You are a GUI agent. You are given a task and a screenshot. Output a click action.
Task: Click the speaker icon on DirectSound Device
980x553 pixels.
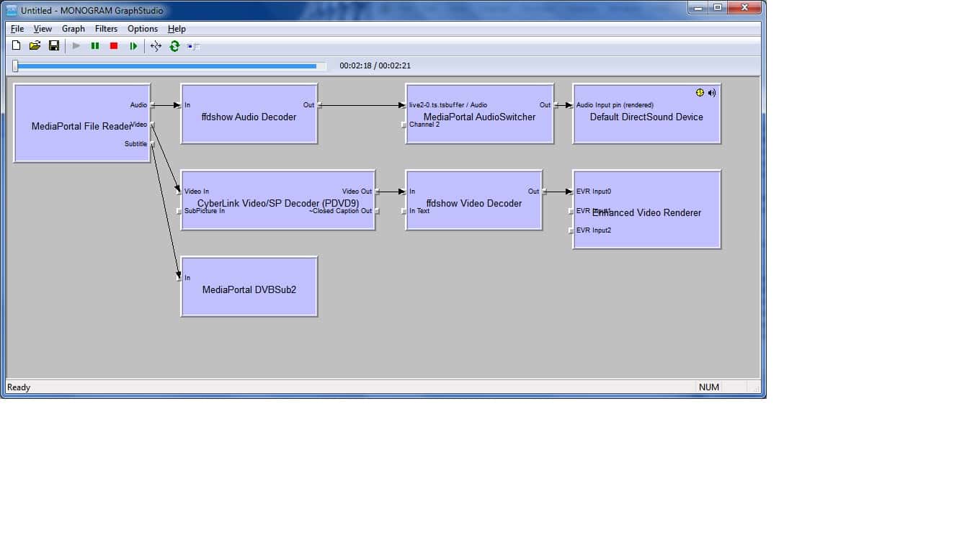(x=711, y=93)
